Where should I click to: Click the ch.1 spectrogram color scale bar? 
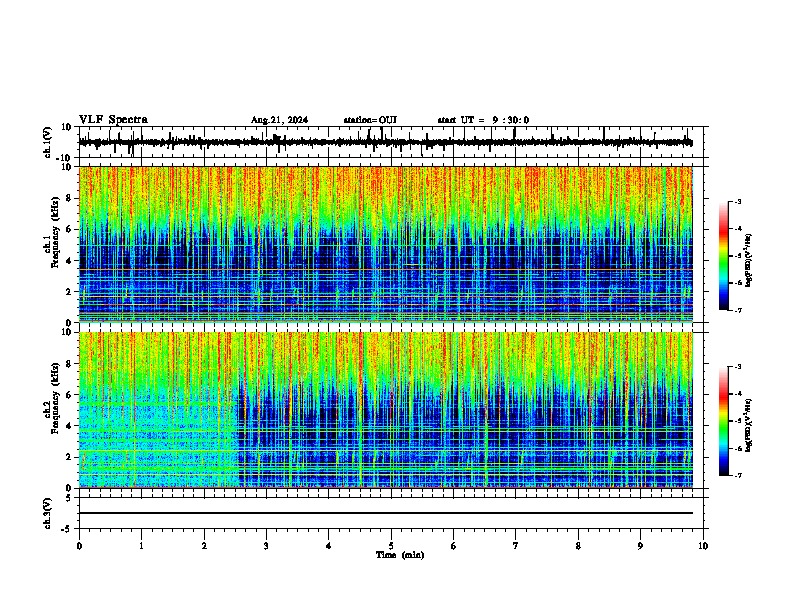[x=724, y=256]
